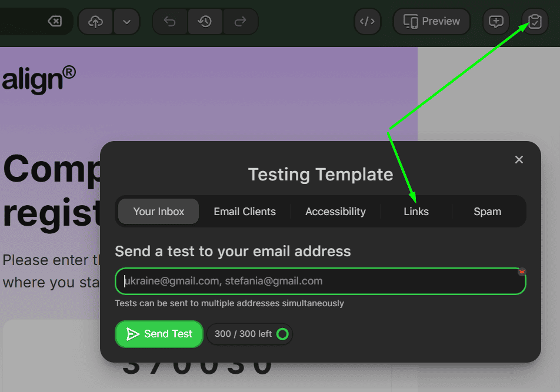The image size is (560, 392).
Task: Redo with the forward arrow icon
Action: [241, 22]
